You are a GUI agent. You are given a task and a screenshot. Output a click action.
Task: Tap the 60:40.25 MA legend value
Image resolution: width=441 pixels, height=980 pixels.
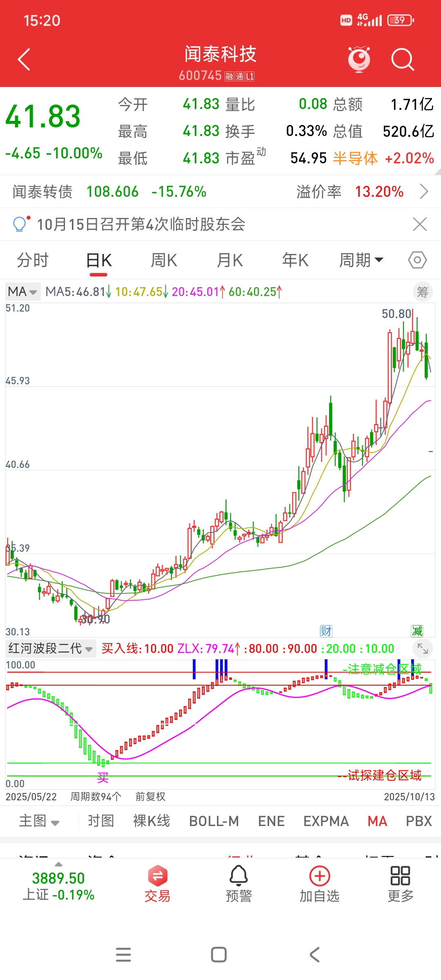[x=255, y=292]
